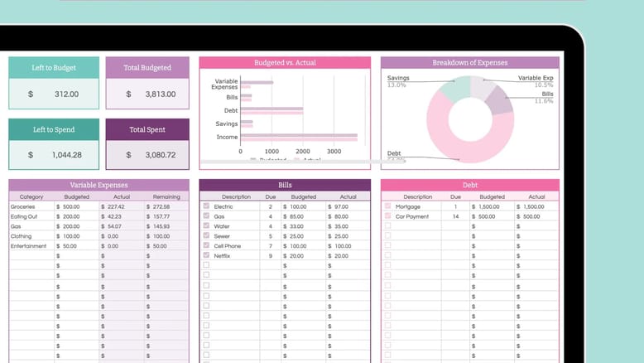The width and height of the screenshot is (644, 363).
Task: Uncheck the Netflix bill checkbox
Action: 206,256
